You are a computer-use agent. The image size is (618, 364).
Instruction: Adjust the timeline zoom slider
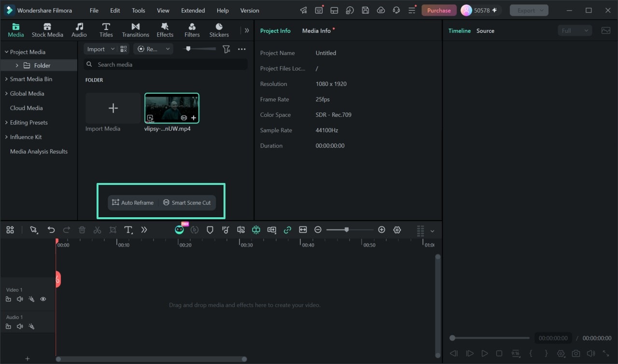347,230
